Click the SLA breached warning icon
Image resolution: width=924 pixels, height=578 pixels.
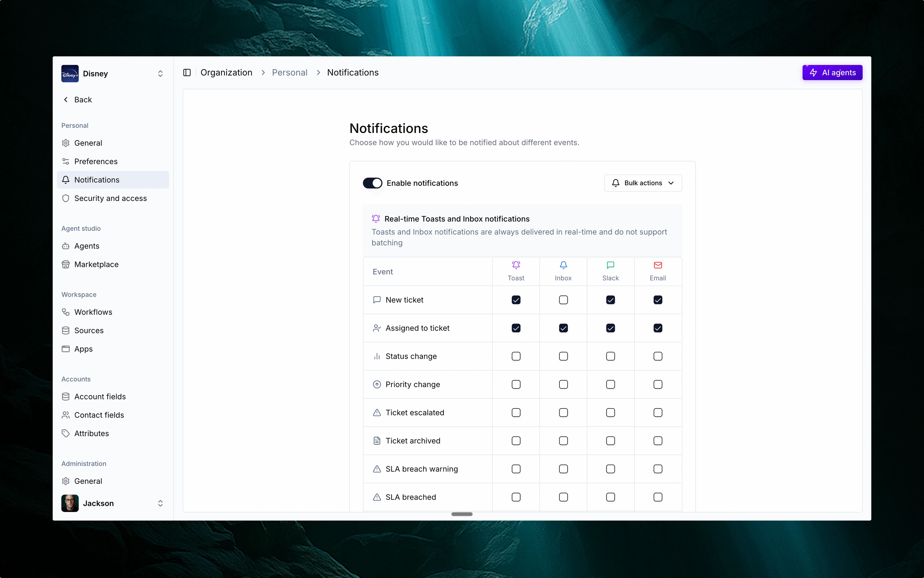377,497
